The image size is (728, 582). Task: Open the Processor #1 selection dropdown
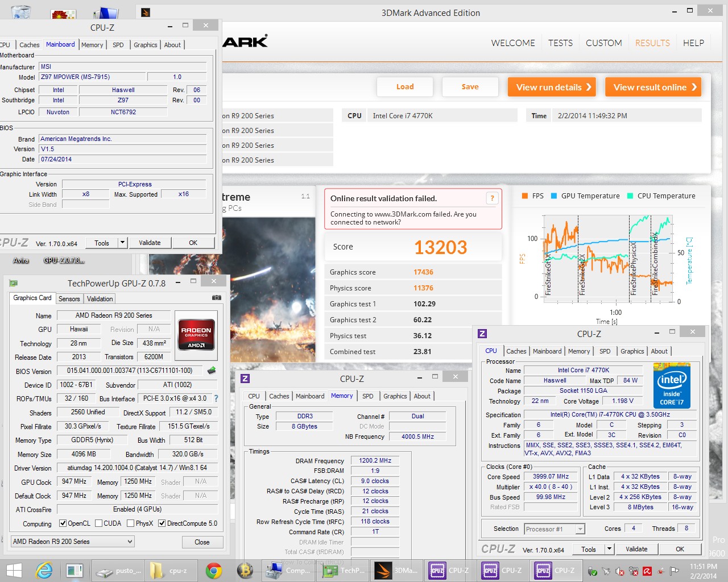click(x=555, y=529)
